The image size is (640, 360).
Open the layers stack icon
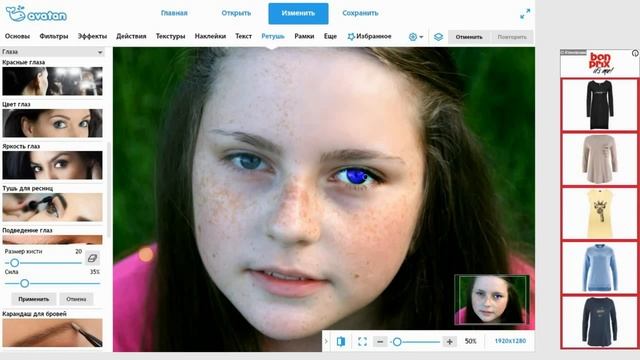(438, 37)
